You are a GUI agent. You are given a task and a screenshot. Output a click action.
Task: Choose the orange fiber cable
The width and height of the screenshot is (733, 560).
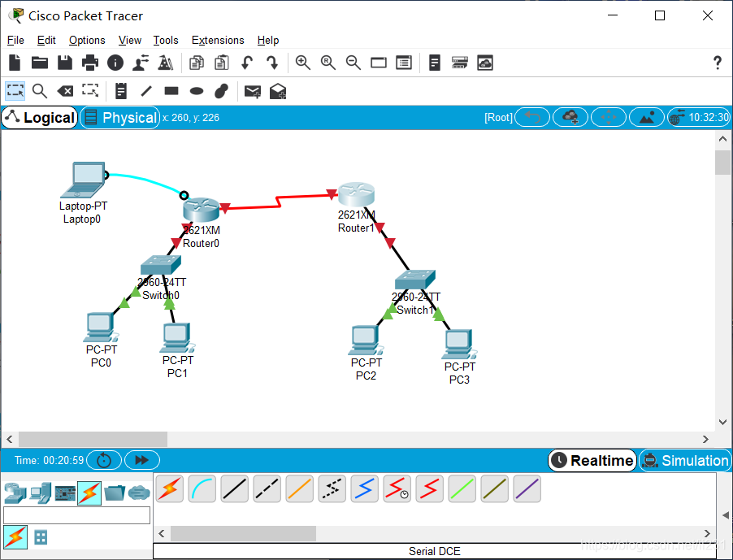[299, 488]
